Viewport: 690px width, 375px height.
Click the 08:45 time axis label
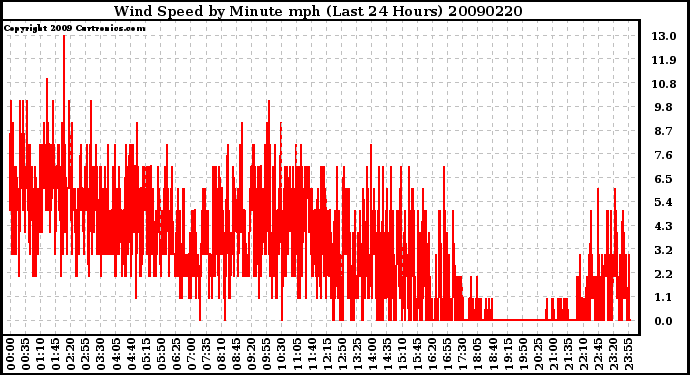coord(236,354)
